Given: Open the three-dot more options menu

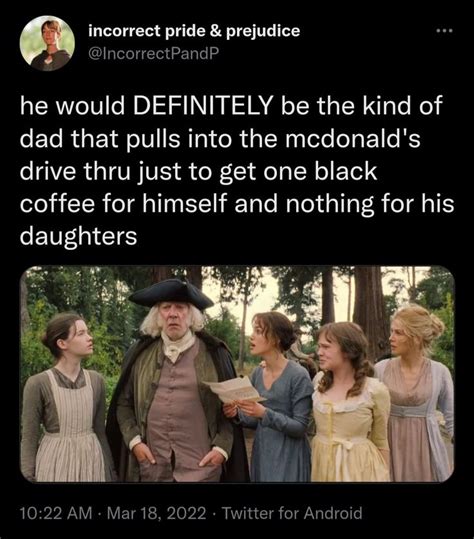Looking at the screenshot, I should click(444, 31).
